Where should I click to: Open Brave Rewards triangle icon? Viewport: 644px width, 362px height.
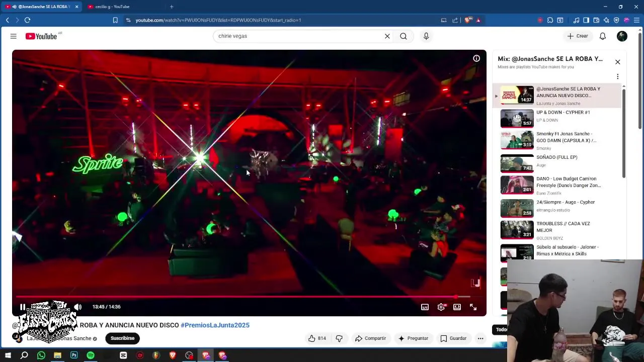[478, 20]
